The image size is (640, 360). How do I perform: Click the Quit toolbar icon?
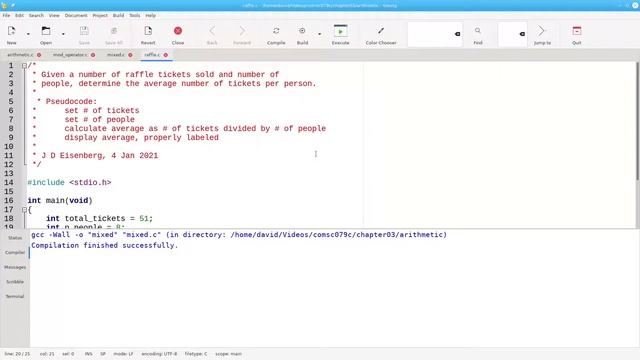click(577, 31)
